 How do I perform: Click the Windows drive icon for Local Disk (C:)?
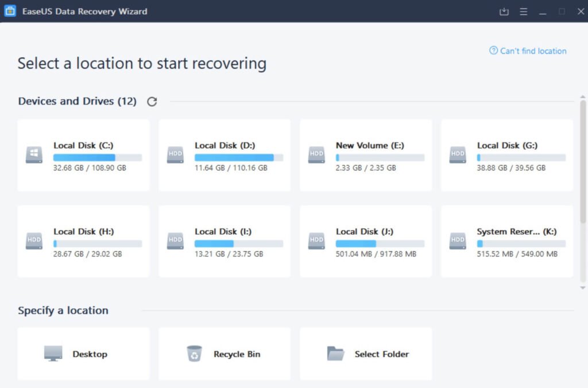pyautogui.click(x=34, y=155)
